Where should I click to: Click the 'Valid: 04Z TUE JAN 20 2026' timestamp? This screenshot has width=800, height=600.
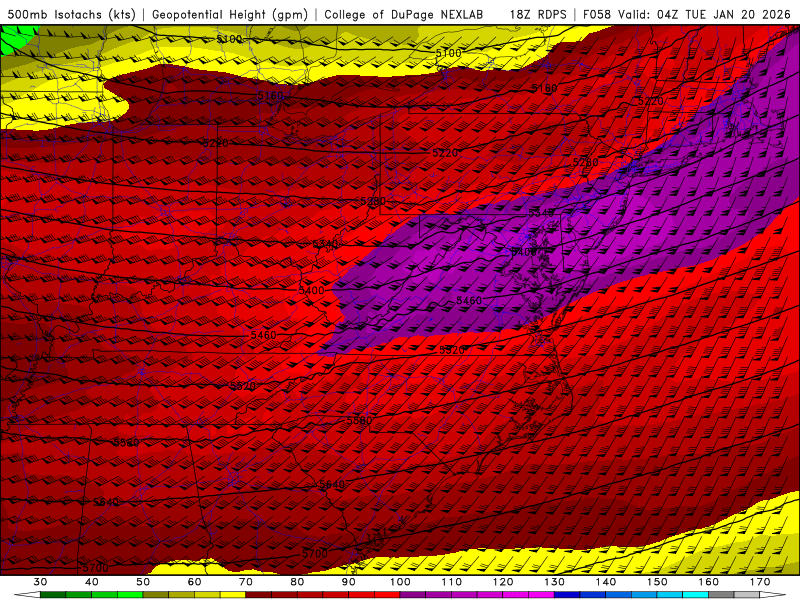point(705,15)
